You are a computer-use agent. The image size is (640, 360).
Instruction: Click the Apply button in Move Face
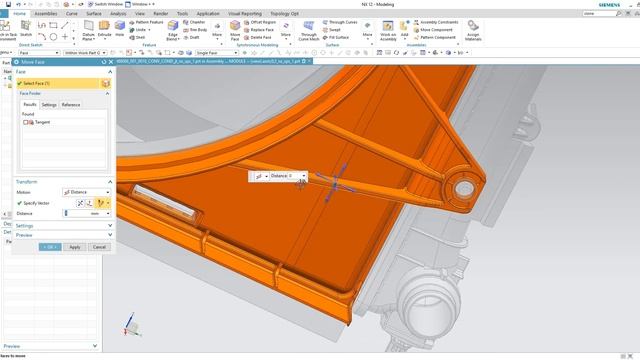pyautogui.click(x=75, y=247)
